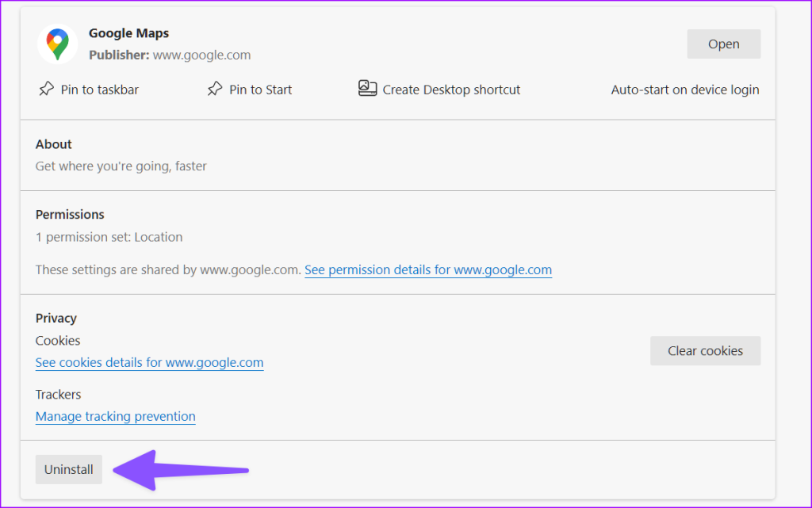Uninstall the Google Maps app

click(68, 469)
